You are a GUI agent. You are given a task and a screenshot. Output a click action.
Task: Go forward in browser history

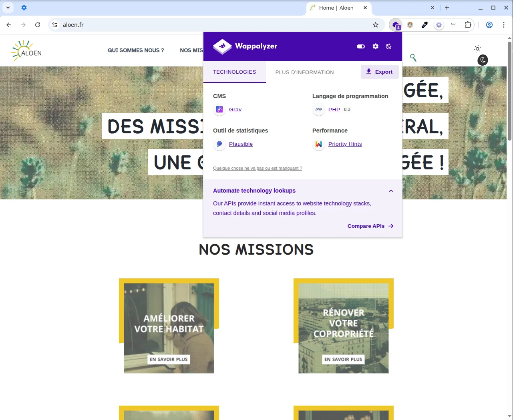(x=23, y=25)
